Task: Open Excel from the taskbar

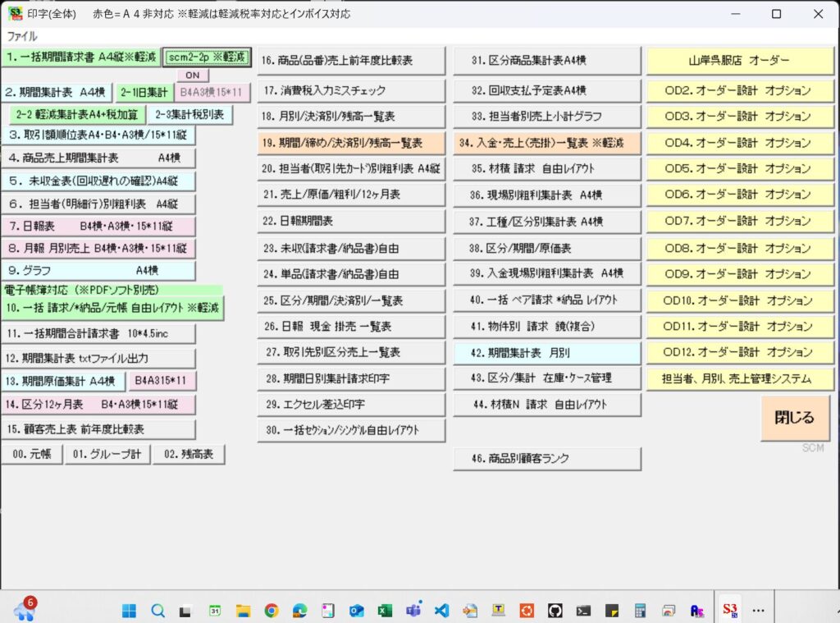Action: pos(385,610)
